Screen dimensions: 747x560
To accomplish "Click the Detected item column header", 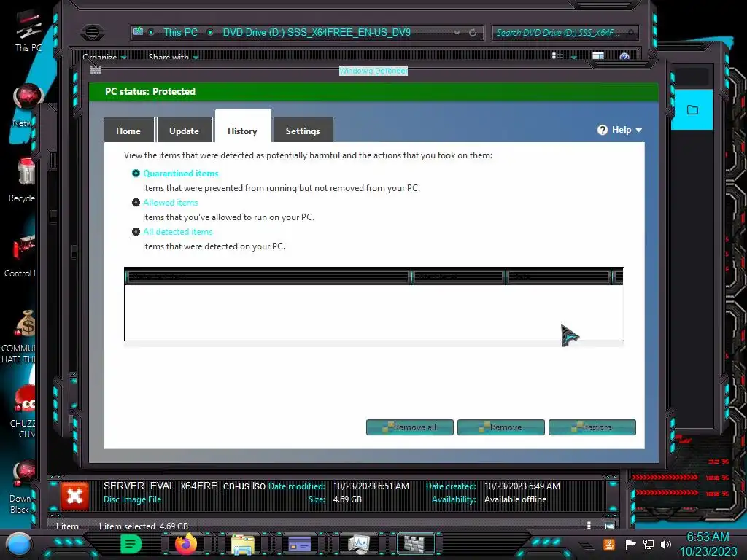I will [268, 276].
